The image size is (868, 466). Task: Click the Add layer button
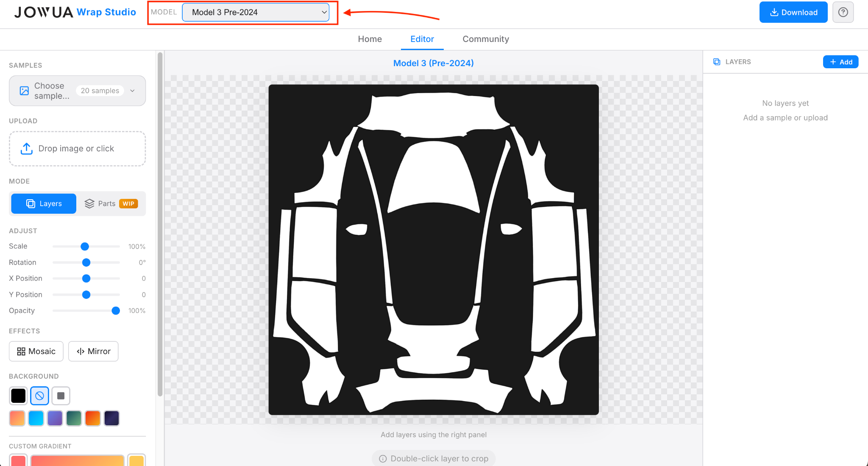[x=840, y=62]
